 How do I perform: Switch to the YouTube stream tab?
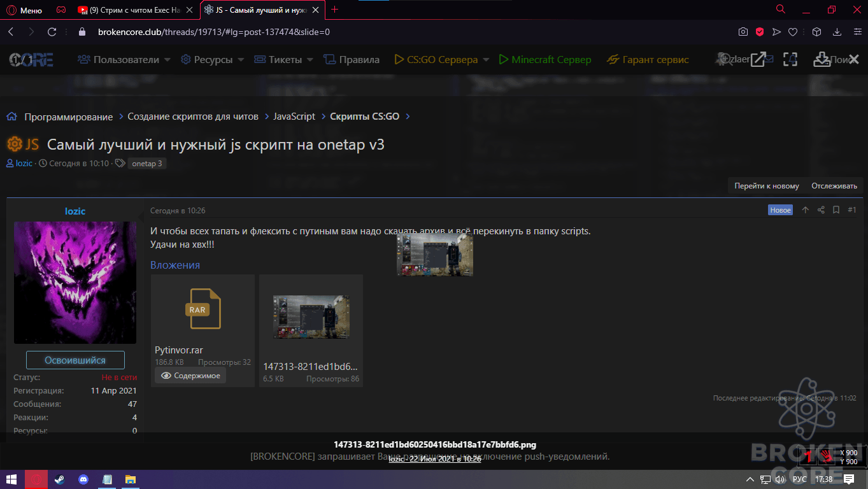click(135, 10)
